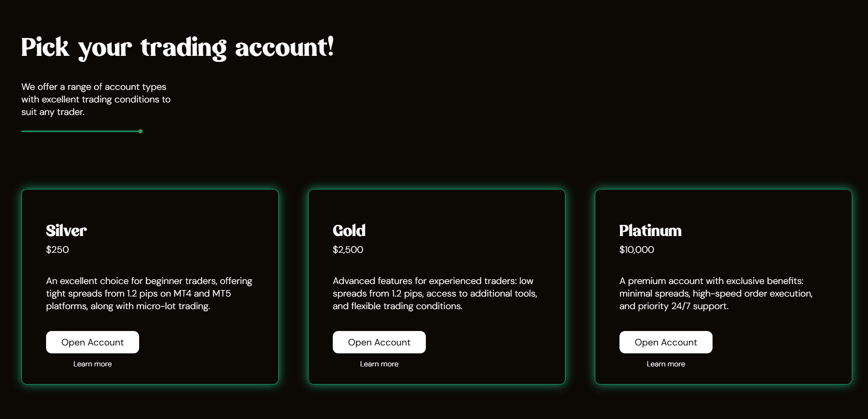
Task: Open a Gold trading account
Action: [379, 342]
